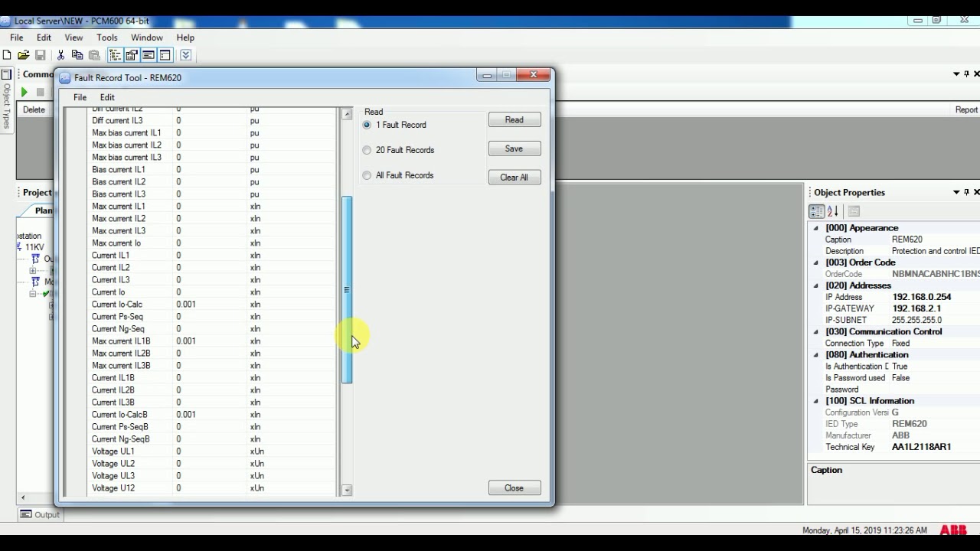The image size is (980, 551).
Task: Open the Help menu
Action: (x=185, y=37)
